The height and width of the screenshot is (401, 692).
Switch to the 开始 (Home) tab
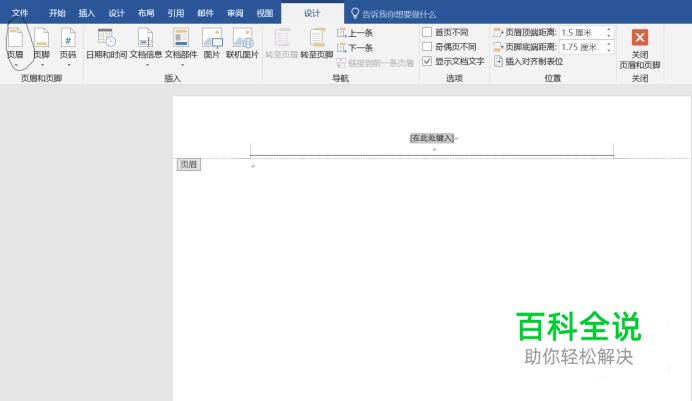tap(57, 13)
